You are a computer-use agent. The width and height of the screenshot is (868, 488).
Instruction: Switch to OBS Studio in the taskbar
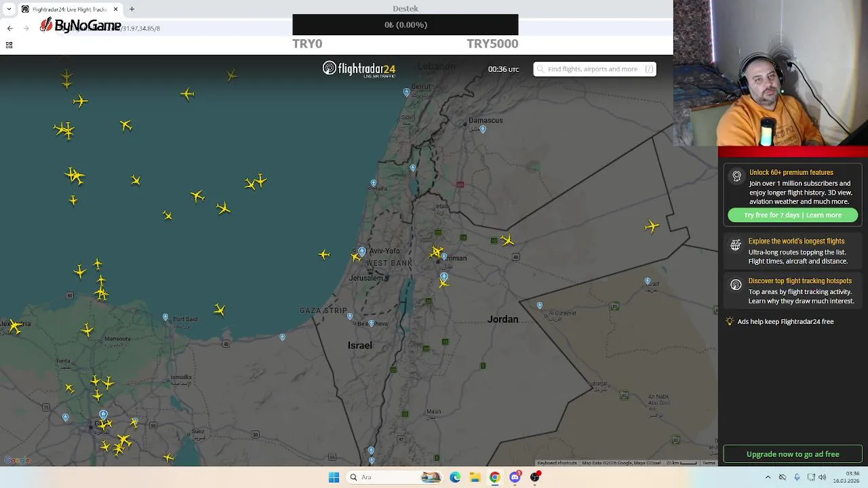[535, 477]
